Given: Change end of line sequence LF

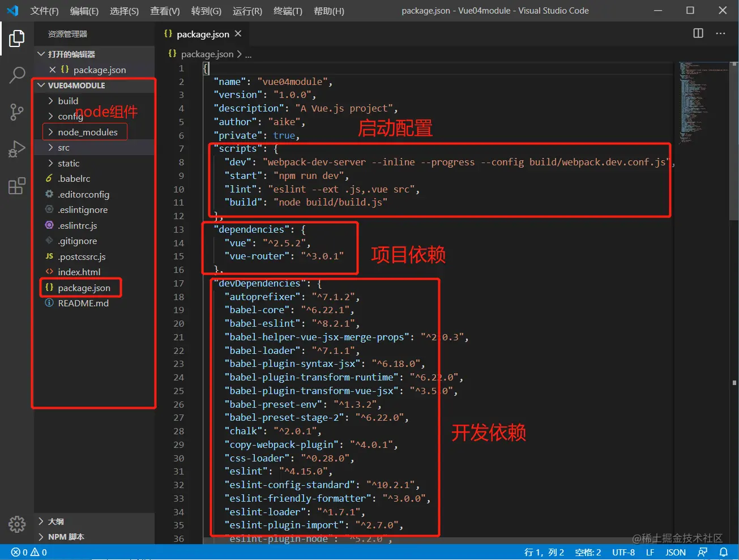Looking at the screenshot, I should (x=650, y=552).
